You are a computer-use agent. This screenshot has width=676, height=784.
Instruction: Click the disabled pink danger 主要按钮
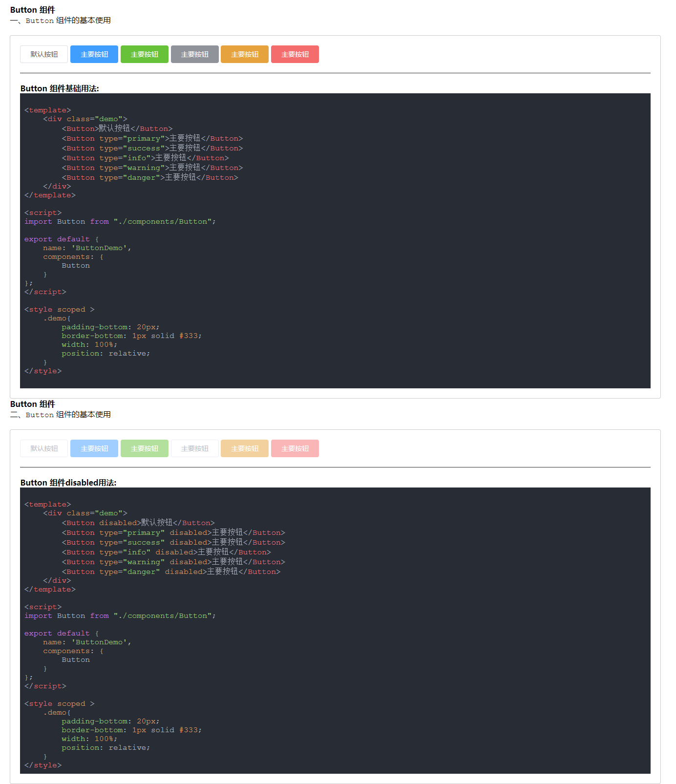(295, 448)
